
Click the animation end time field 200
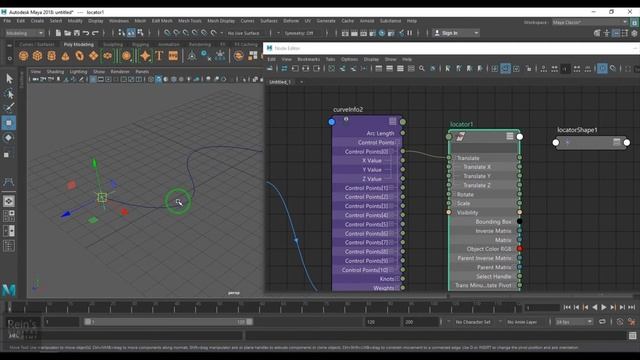coord(421,322)
